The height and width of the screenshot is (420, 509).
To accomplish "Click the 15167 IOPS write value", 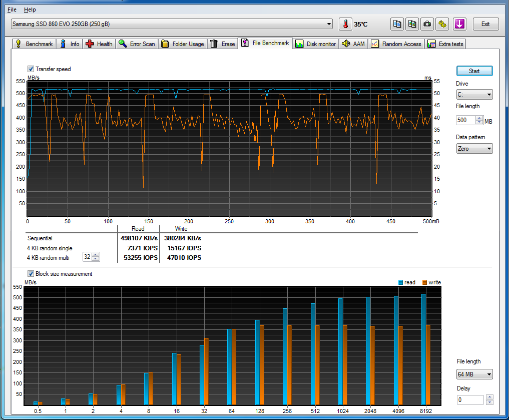I will click(184, 248).
